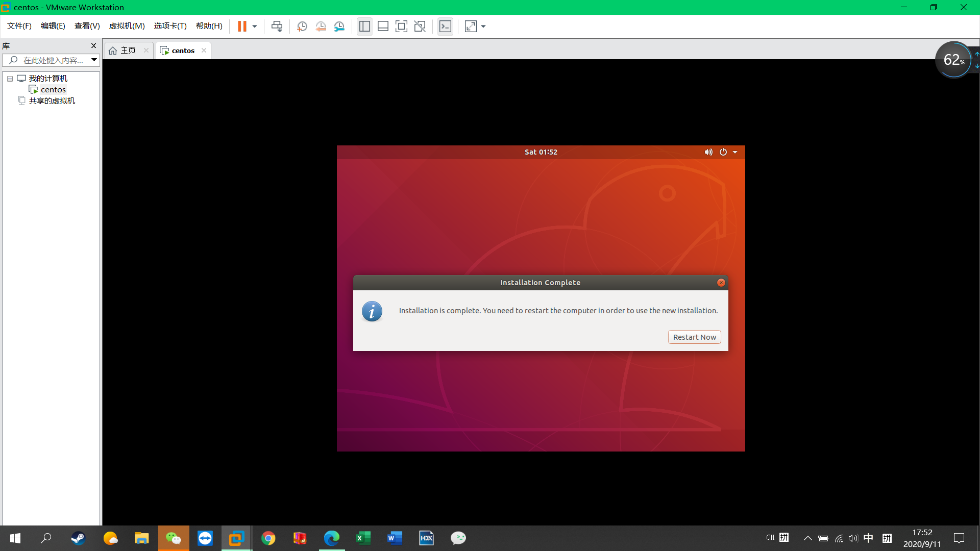This screenshot has width=980, height=551.
Task: Open the HDX app from the taskbar
Action: pyautogui.click(x=426, y=538)
